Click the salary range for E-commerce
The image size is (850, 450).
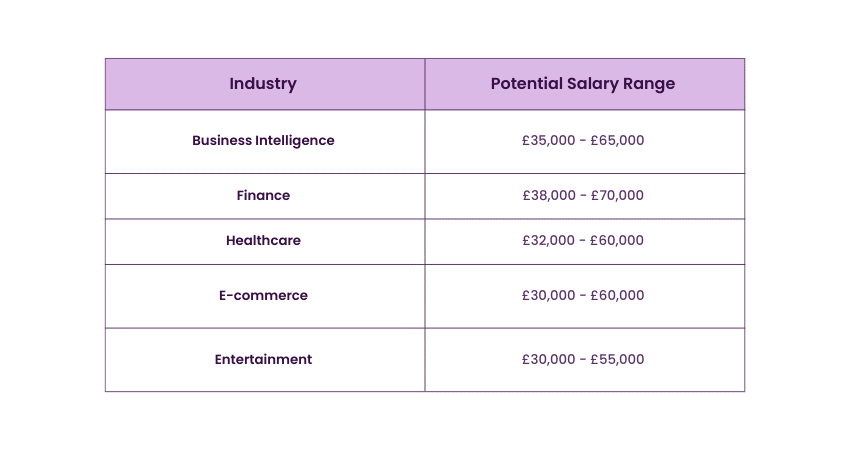[x=583, y=296]
